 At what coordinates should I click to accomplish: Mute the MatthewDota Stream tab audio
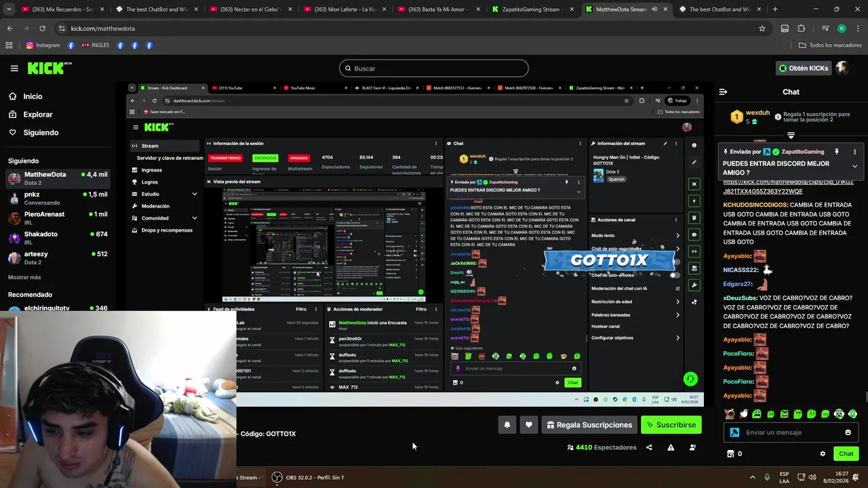point(654,9)
